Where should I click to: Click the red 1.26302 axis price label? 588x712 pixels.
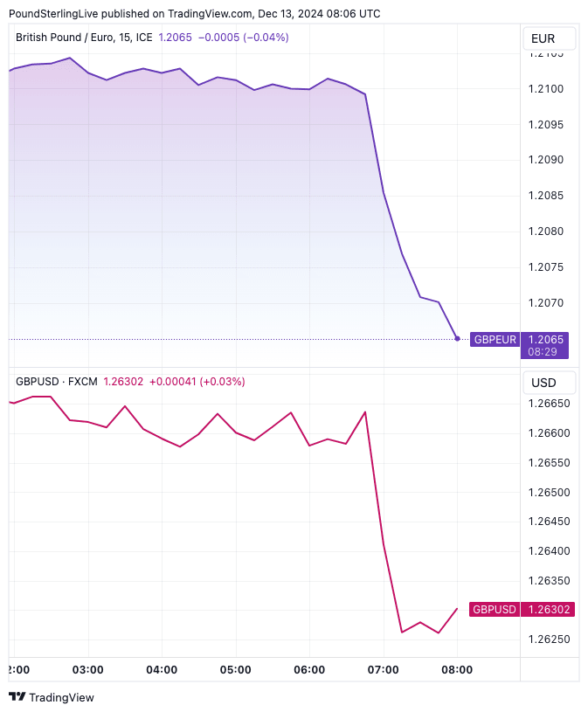546,610
